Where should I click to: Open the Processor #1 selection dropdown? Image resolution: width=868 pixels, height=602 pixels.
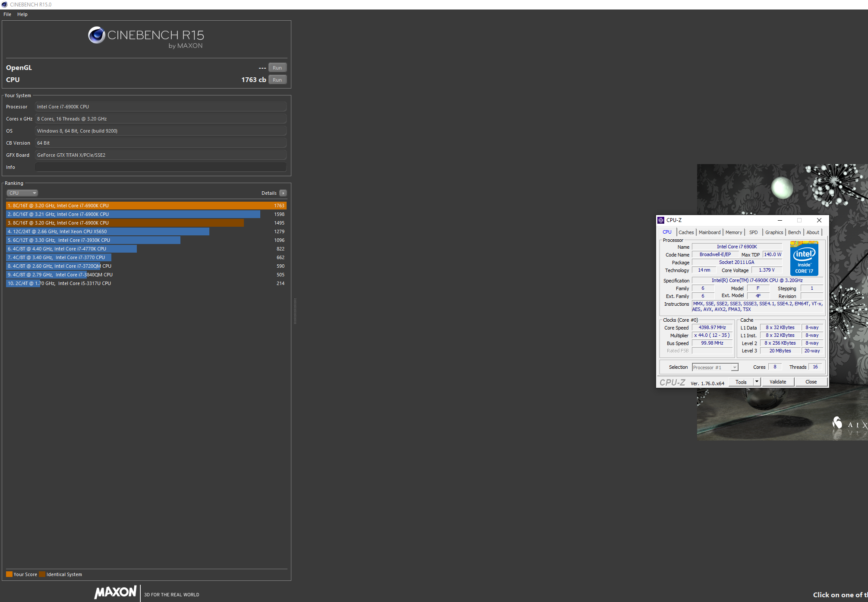[715, 368]
